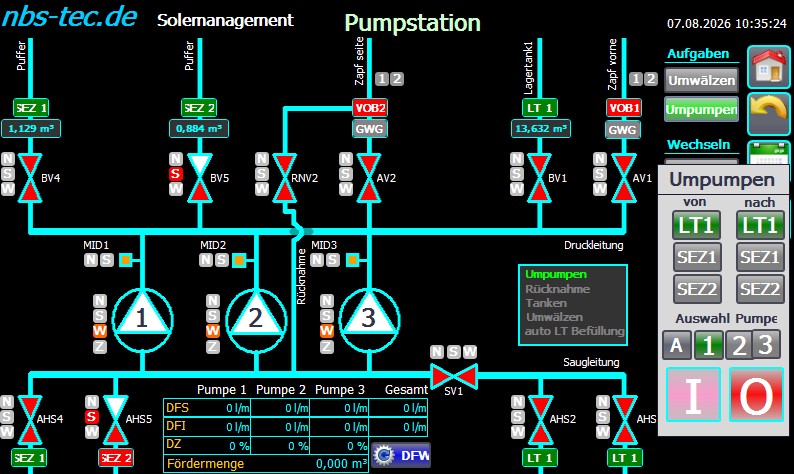The width and height of the screenshot is (794, 474).
Task: Select LT1 in the von column
Action: [x=696, y=225]
